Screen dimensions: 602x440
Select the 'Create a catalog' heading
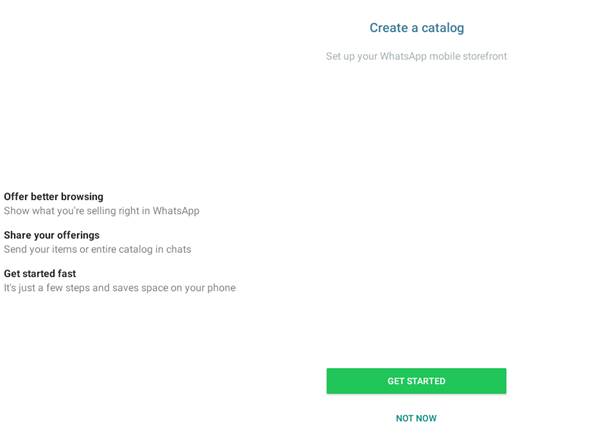(x=417, y=28)
